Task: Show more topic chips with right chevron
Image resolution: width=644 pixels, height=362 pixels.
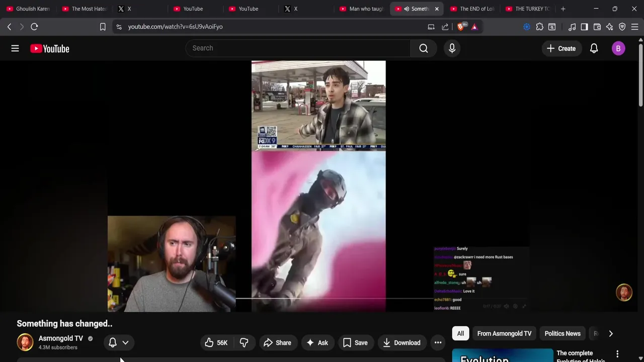Action: pos(611,333)
